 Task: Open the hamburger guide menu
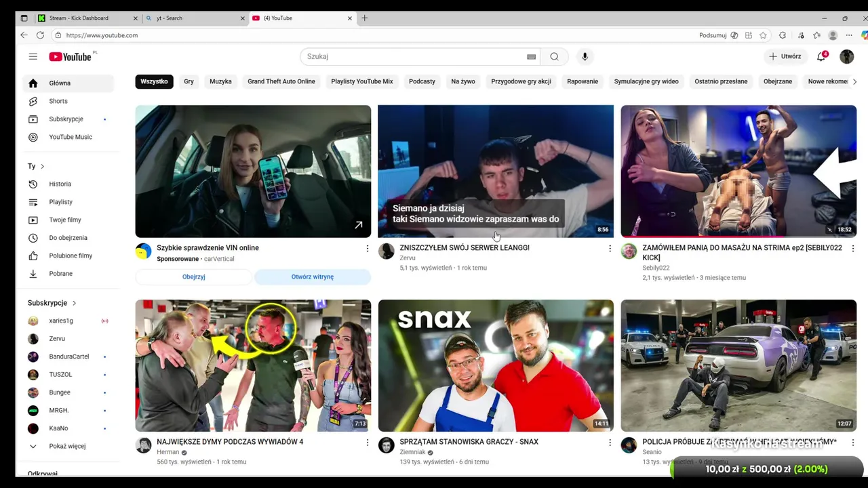click(33, 57)
